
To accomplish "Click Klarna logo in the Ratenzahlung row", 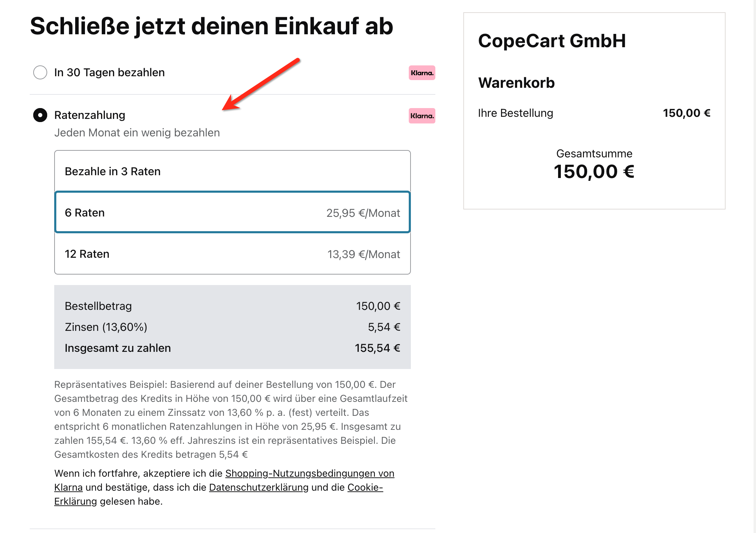I will pos(422,116).
